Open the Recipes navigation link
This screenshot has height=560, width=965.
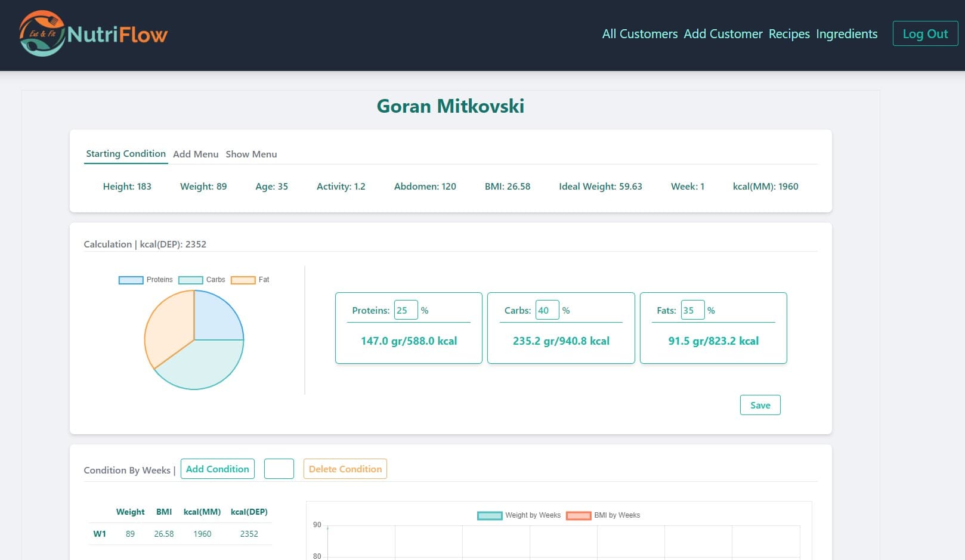click(x=788, y=34)
